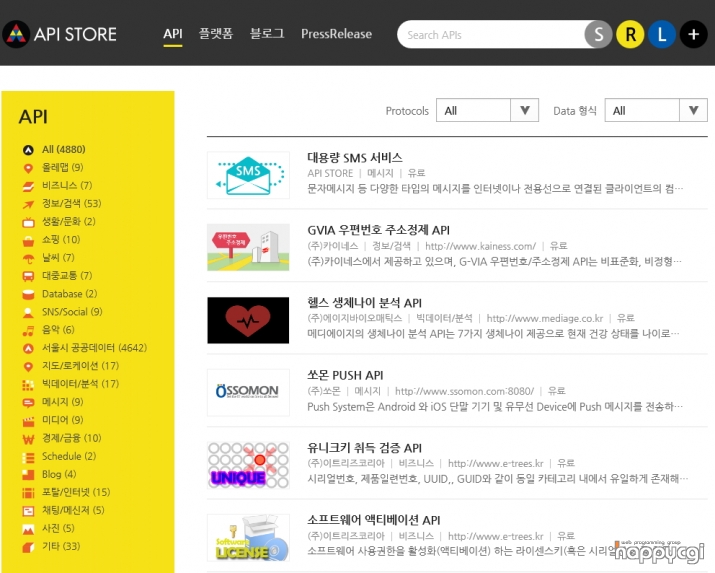This screenshot has width=715, height=573.
Task: Open the 플랫폼 nav menu
Action: tap(216, 33)
